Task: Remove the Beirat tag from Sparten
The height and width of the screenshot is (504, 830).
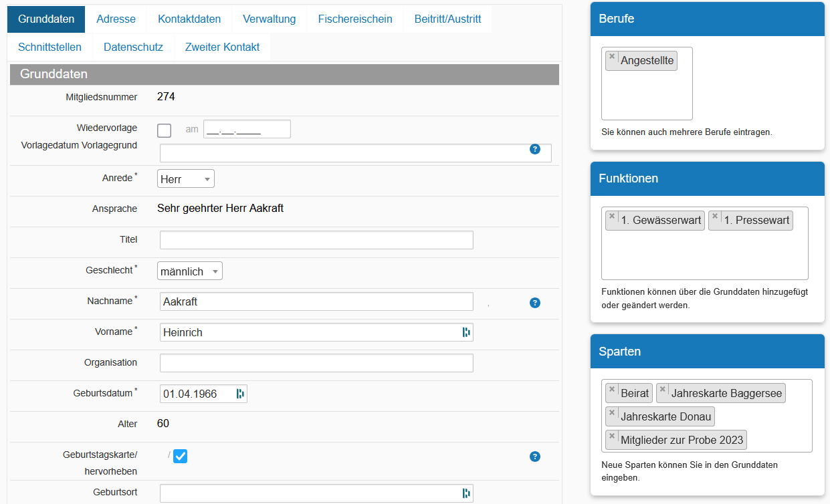Action: pos(612,390)
